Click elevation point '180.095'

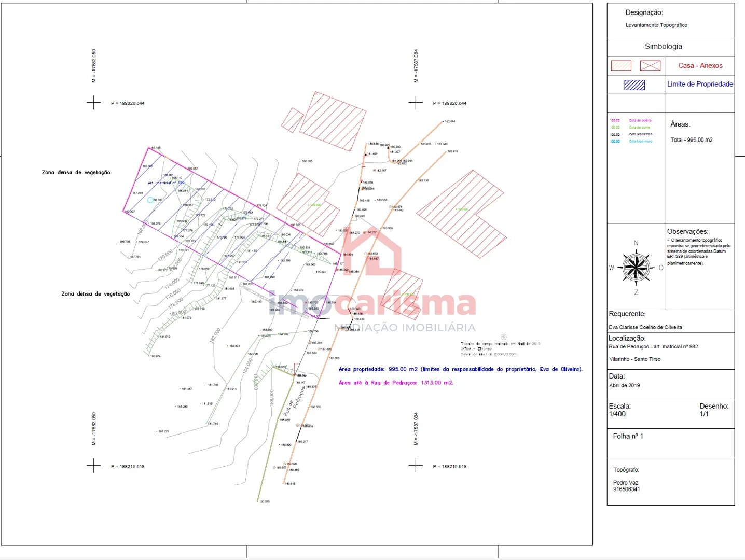click(307, 161)
